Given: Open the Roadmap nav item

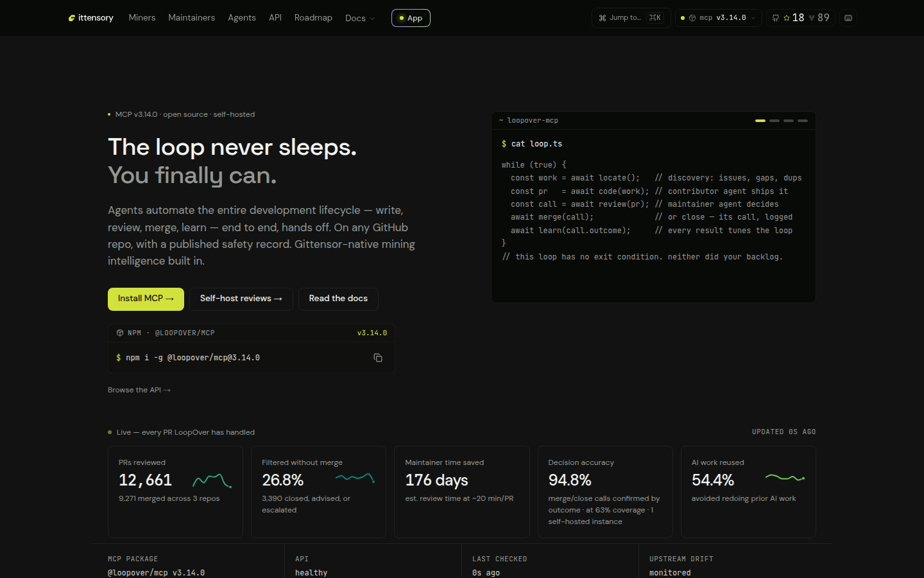Looking at the screenshot, I should [313, 18].
